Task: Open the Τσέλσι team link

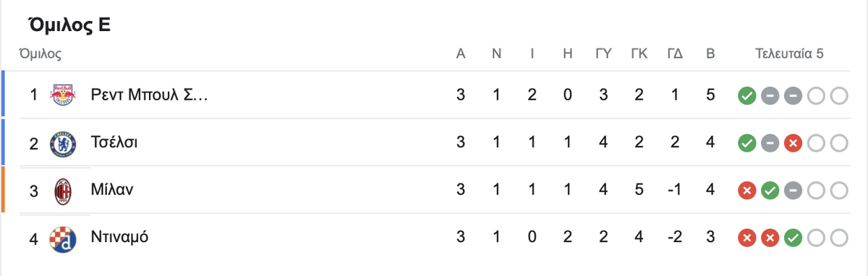Action: pos(114,142)
